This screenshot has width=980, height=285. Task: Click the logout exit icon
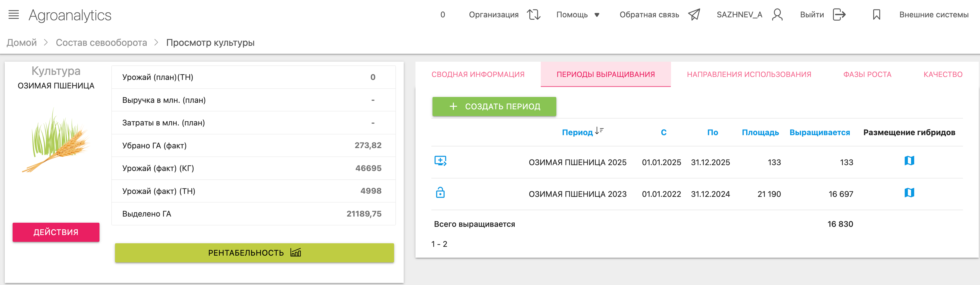coord(839,15)
